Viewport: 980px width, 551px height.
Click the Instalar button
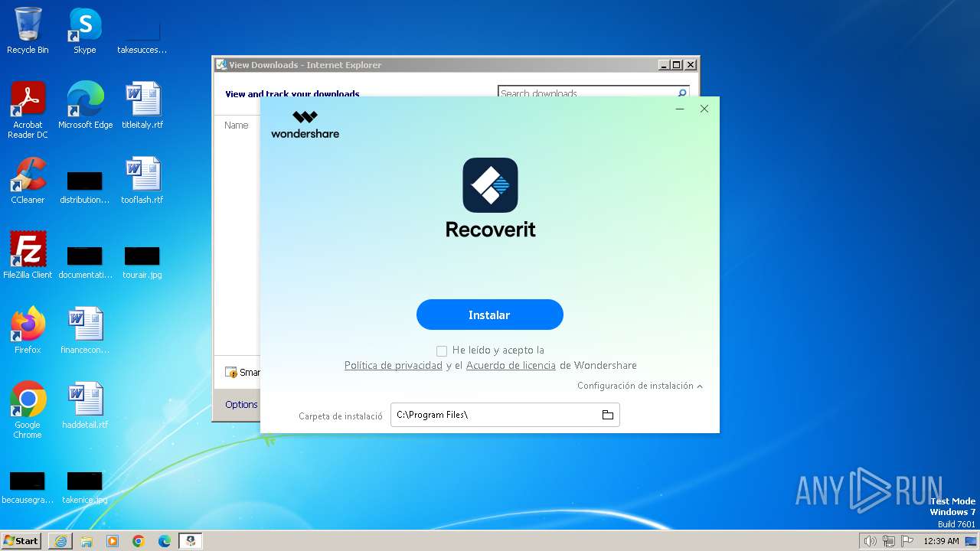point(490,315)
